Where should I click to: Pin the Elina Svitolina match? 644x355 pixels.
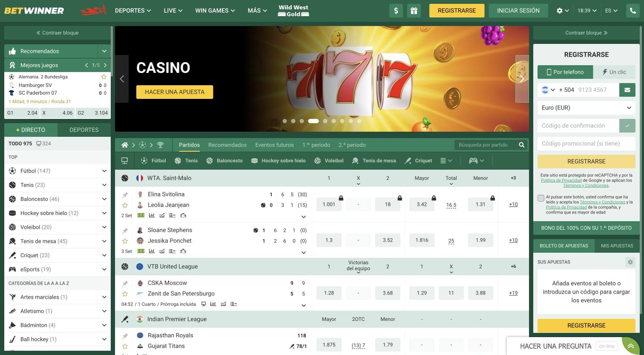pyautogui.click(x=125, y=195)
